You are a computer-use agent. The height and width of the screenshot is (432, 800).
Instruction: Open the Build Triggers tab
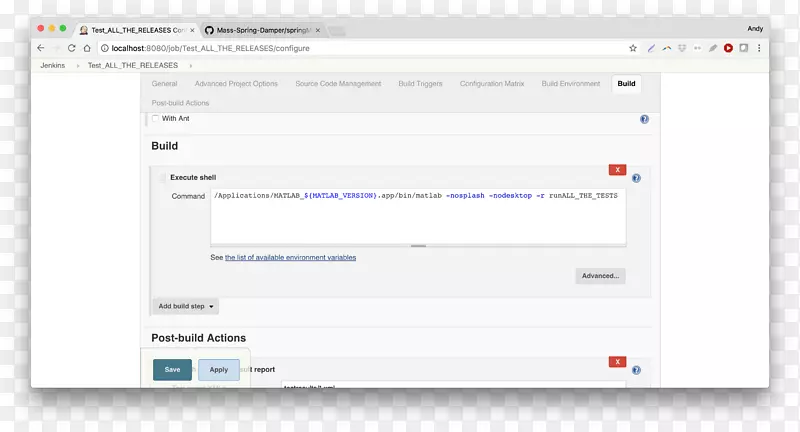tap(420, 84)
